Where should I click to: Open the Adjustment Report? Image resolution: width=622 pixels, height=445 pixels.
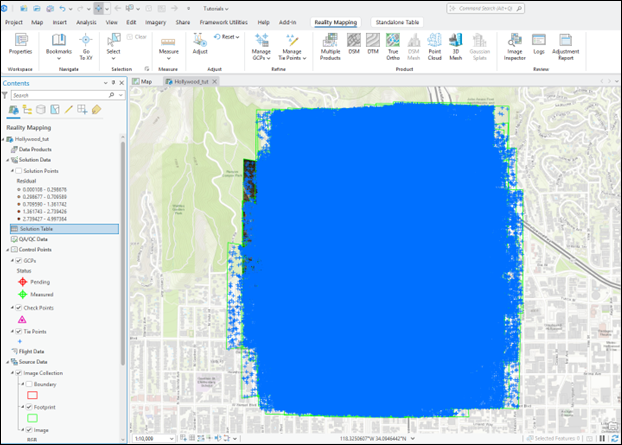565,47
